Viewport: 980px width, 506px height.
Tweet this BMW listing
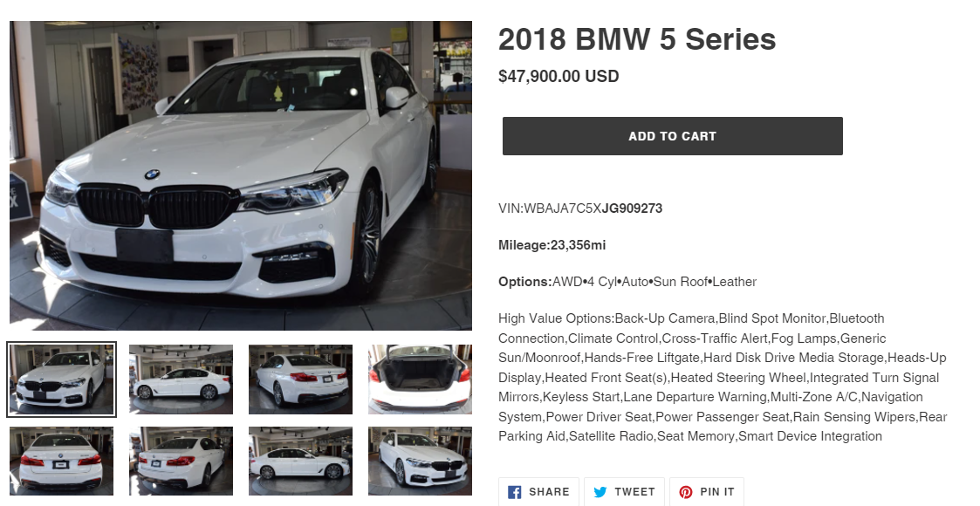click(624, 492)
